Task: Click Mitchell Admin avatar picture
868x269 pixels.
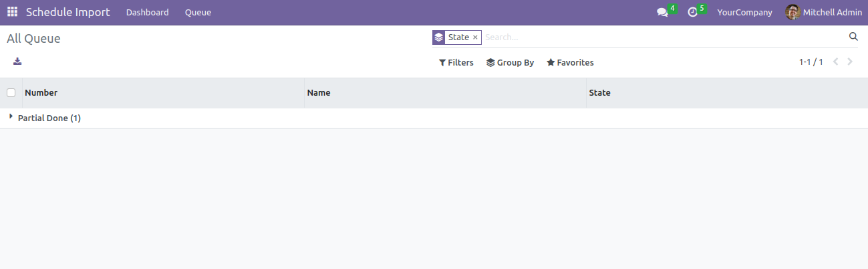Action: point(792,12)
